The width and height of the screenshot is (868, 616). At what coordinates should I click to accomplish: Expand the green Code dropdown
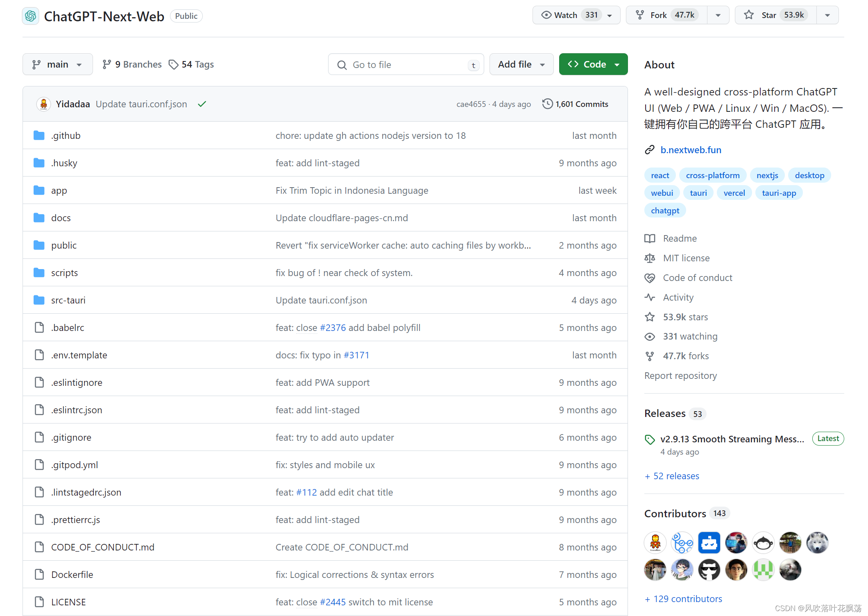click(593, 64)
